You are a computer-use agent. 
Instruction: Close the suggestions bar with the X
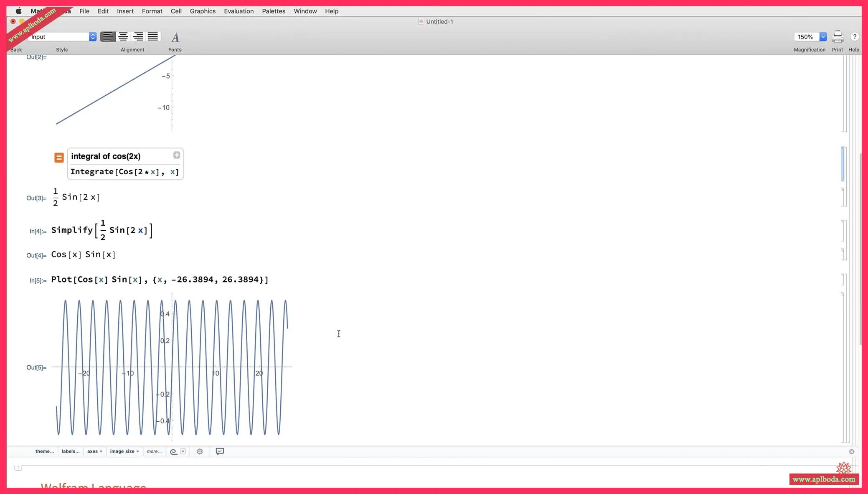851,451
